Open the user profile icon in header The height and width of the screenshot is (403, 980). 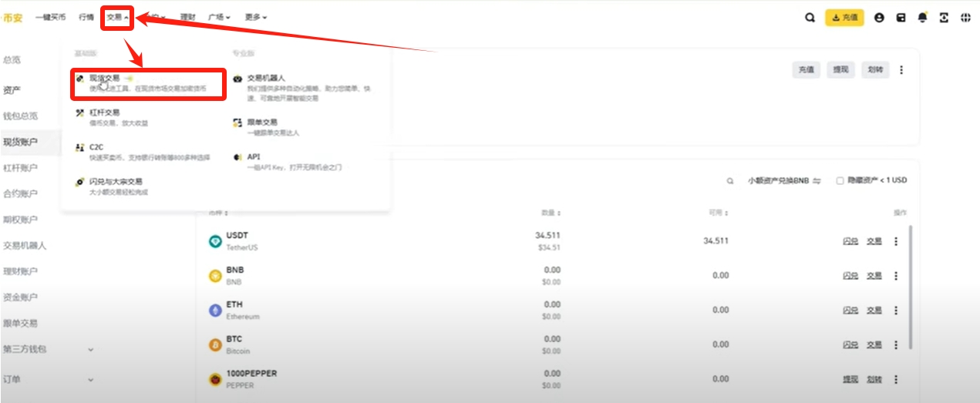[x=879, y=18]
